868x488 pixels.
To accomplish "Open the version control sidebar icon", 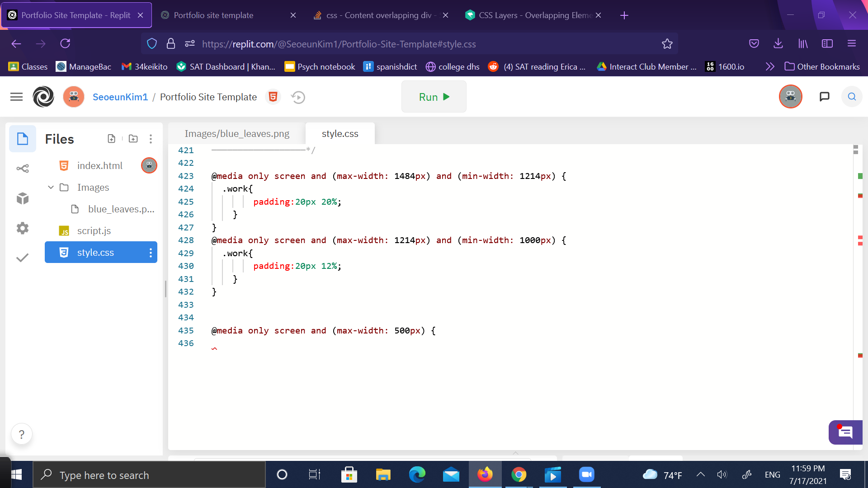I will click(23, 169).
